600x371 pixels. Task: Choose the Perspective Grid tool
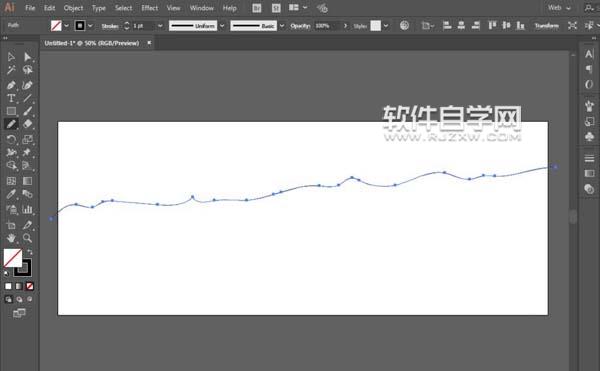(x=27, y=165)
